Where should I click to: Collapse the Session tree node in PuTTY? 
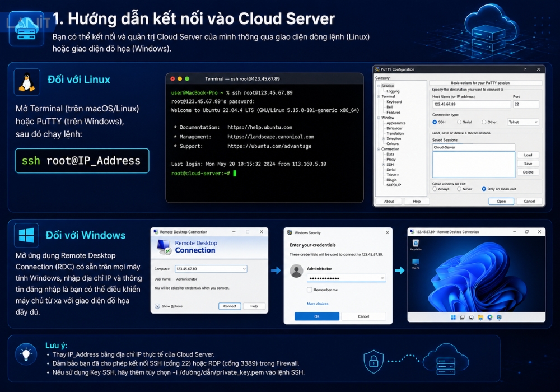click(x=379, y=86)
